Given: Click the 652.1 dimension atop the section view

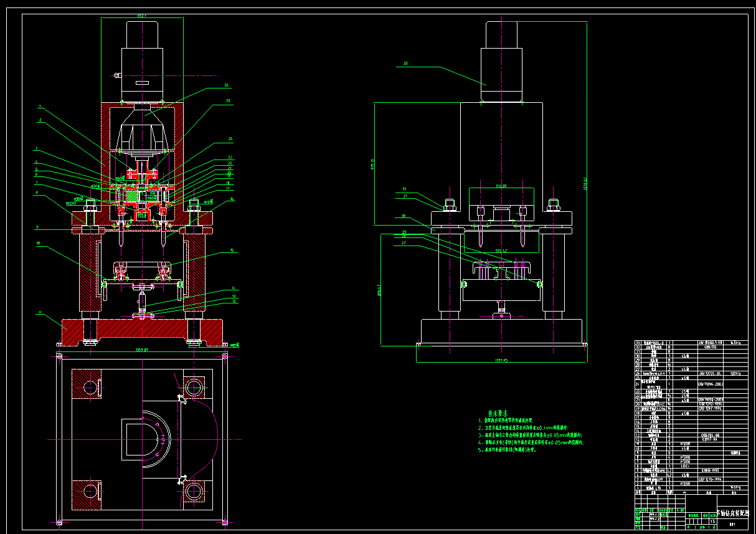Looking at the screenshot, I should [141, 15].
